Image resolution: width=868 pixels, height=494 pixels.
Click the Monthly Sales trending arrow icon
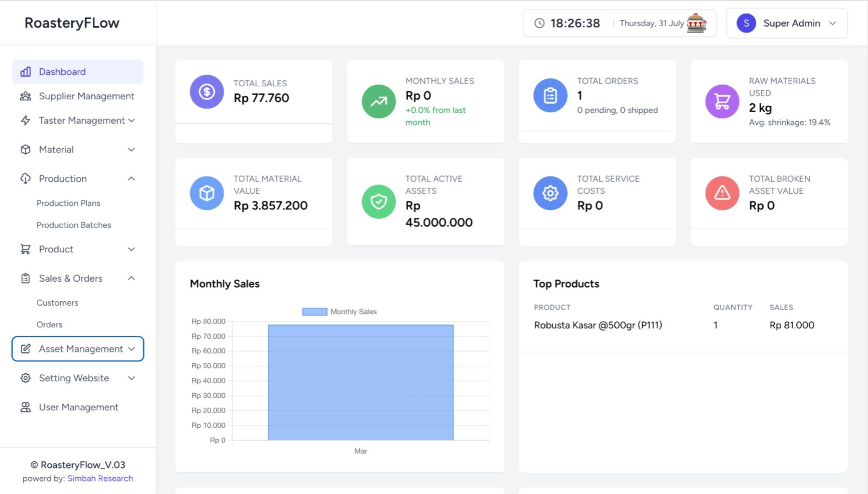[x=378, y=102]
